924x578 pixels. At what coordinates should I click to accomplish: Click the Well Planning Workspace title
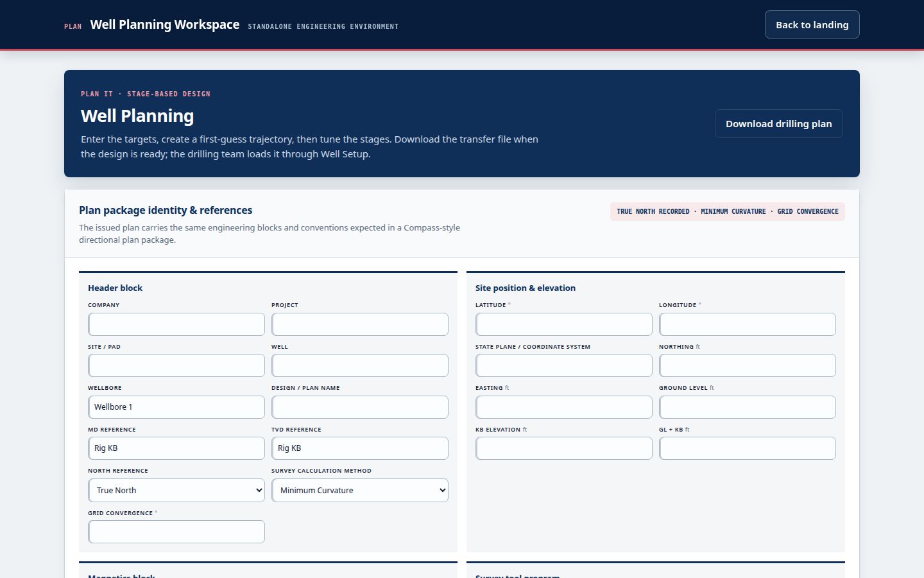(x=165, y=24)
